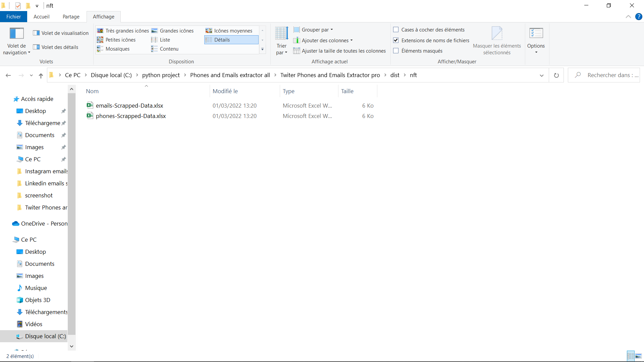
Task: Enable Cases à cocher des éléments checkbox
Action: (396, 30)
